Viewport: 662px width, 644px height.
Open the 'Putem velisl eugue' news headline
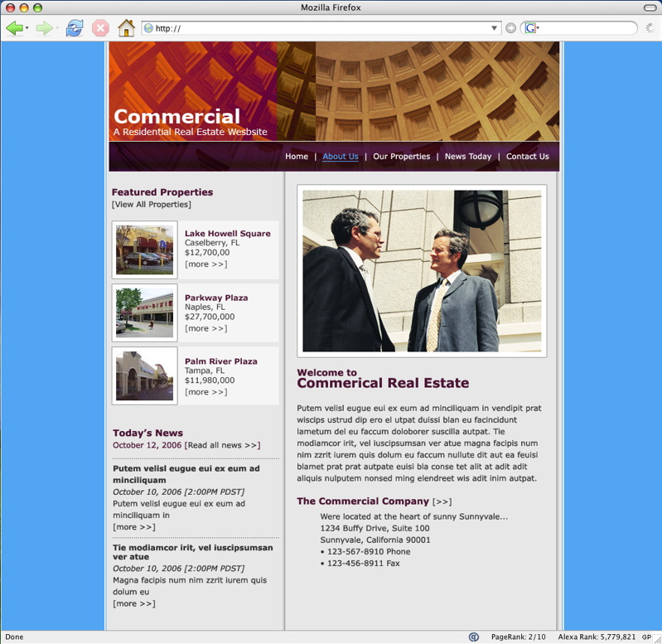pyautogui.click(x=186, y=474)
